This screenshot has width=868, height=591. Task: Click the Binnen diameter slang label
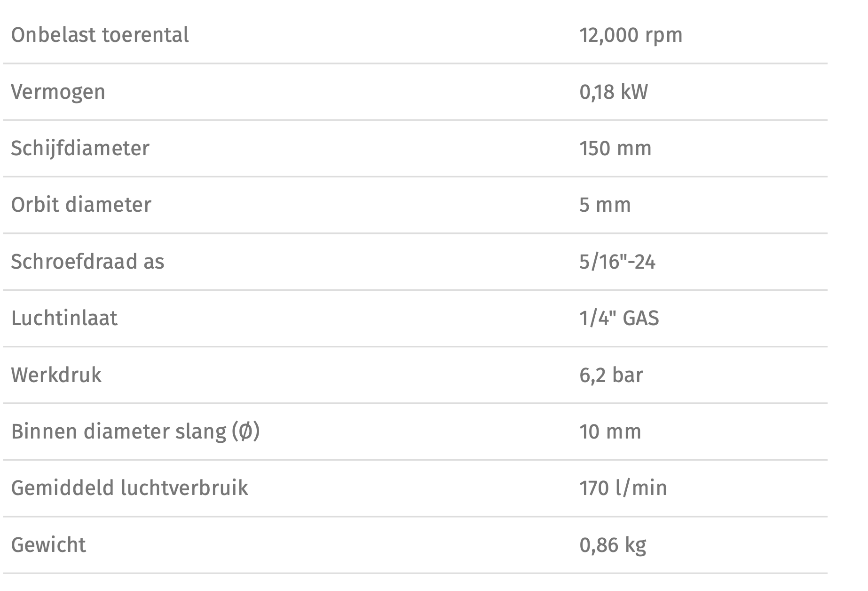(x=135, y=431)
